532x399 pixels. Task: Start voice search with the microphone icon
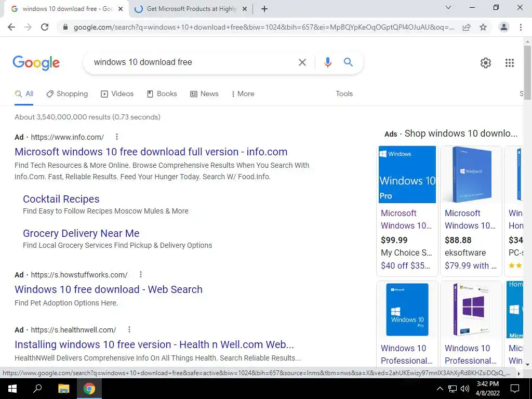tap(327, 62)
